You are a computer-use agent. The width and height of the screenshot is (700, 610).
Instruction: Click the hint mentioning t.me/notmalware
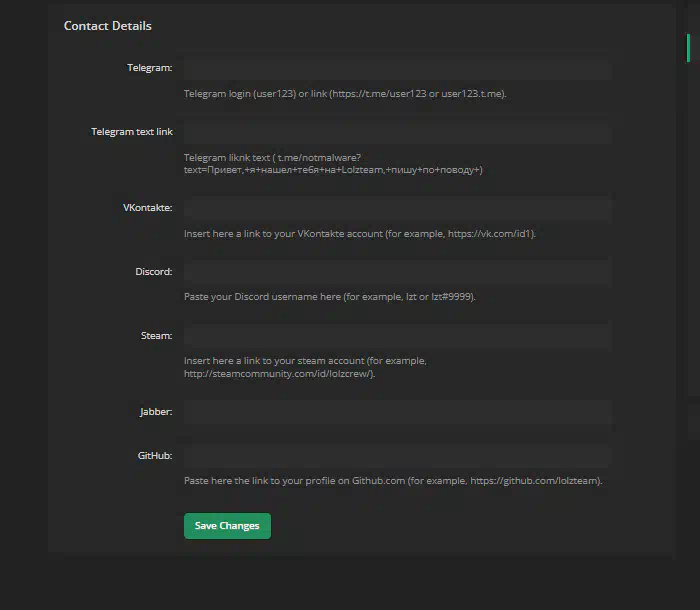tap(333, 164)
